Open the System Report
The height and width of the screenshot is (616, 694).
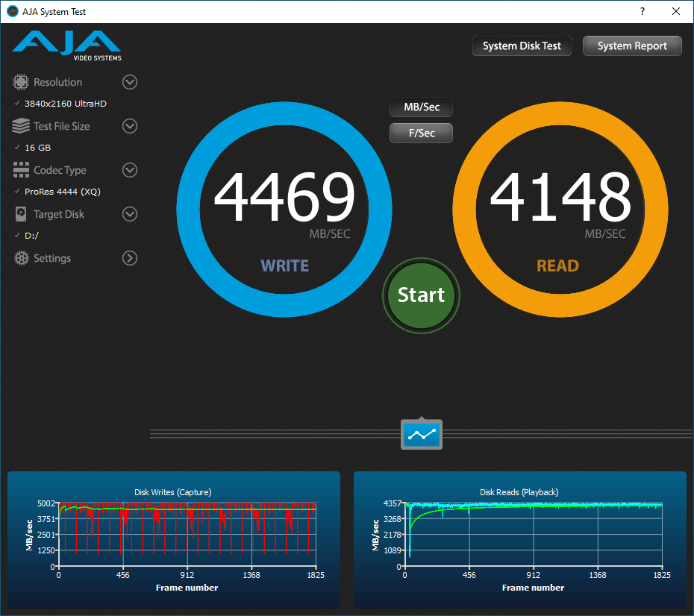(631, 45)
